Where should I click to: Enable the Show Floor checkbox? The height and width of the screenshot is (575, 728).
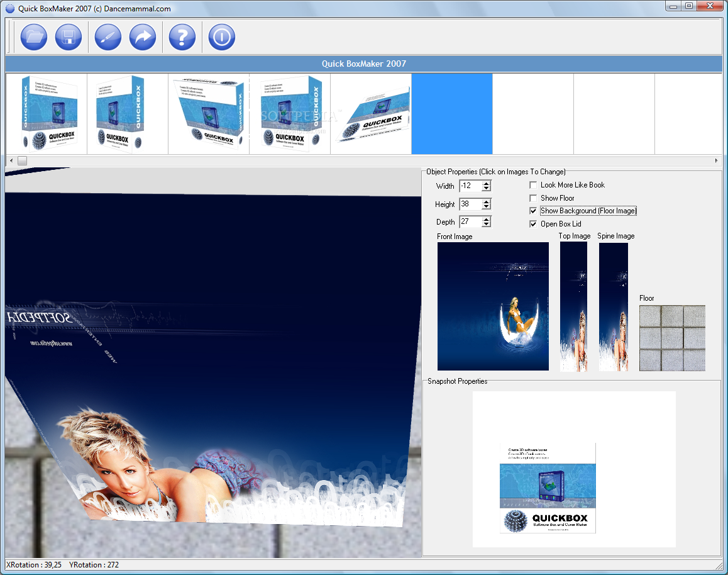[x=533, y=198]
